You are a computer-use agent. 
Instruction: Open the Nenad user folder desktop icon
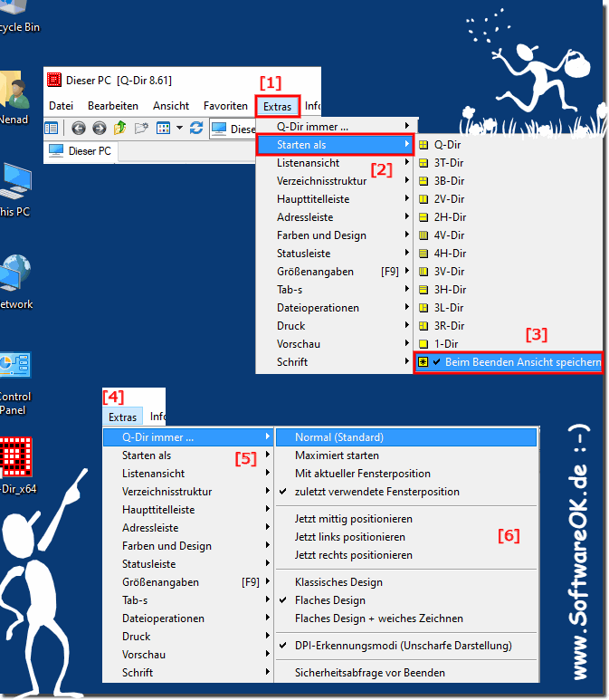tap(14, 96)
